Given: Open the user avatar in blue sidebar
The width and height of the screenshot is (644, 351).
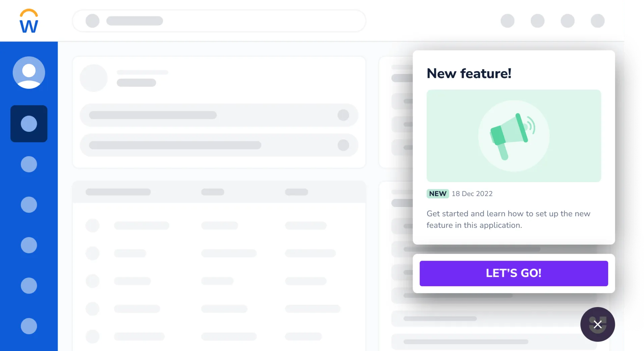Looking at the screenshot, I should pos(29,72).
